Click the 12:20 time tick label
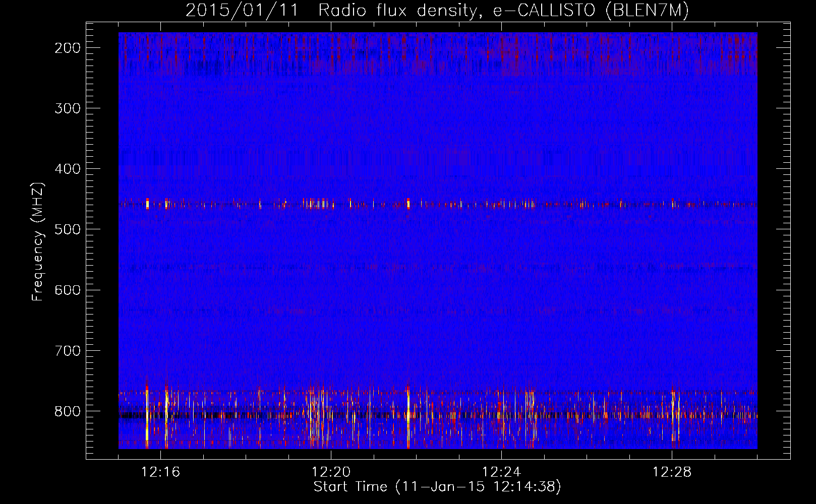The height and width of the screenshot is (504, 816). pyautogui.click(x=331, y=472)
